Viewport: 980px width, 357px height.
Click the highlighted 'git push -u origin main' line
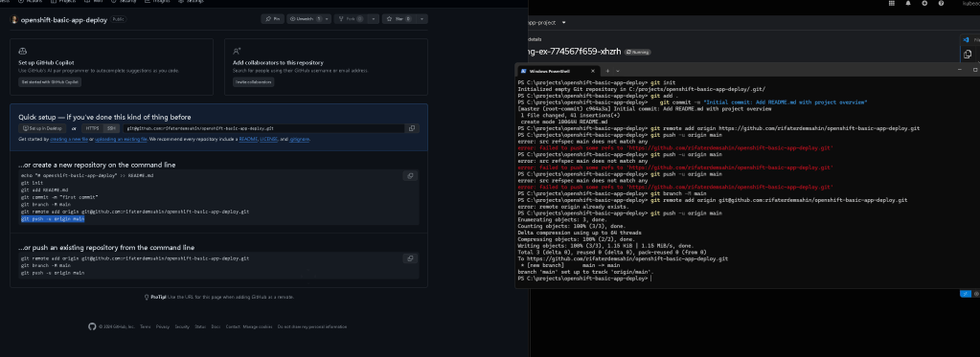pos(53,219)
